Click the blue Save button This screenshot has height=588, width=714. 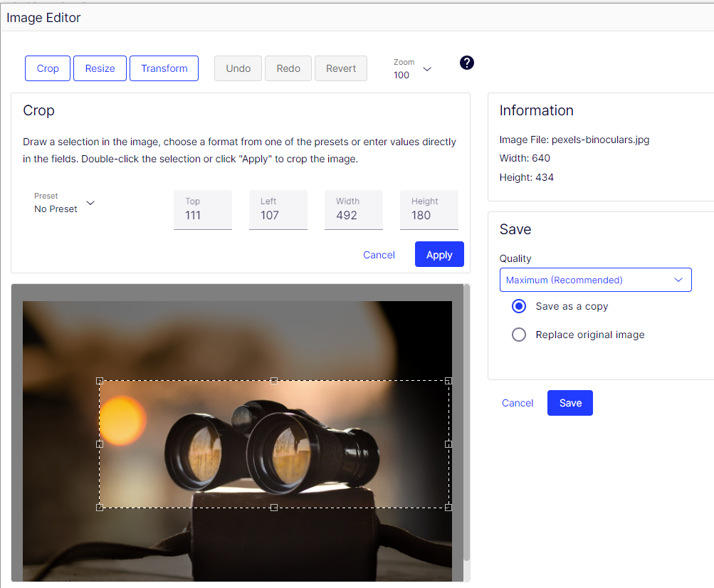[569, 403]
